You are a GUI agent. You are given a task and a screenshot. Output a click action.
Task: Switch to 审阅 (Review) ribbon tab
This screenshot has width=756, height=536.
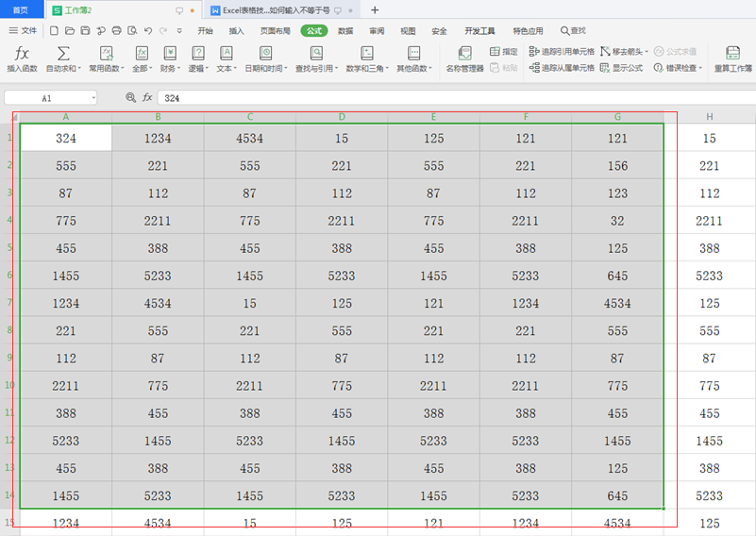pyautogui.click(x=377, y=31)
